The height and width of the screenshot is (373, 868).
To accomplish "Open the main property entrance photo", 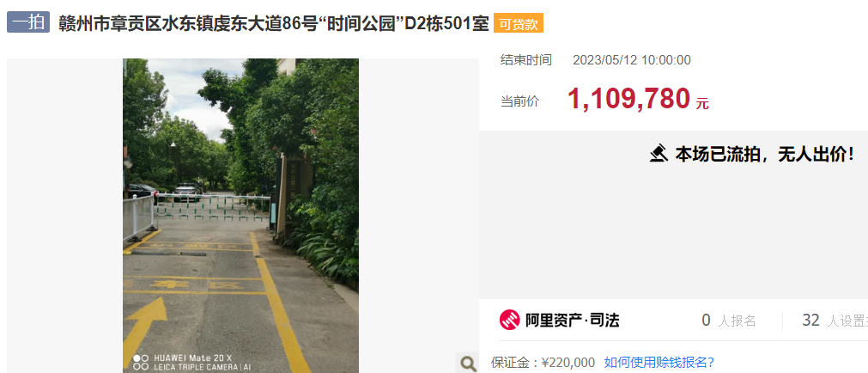I will coord(240,216).
